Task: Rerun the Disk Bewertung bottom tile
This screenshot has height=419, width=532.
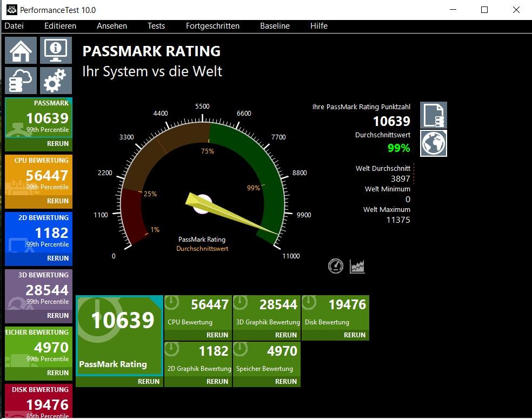Action: pyautogui.click(x=355, y=335)
